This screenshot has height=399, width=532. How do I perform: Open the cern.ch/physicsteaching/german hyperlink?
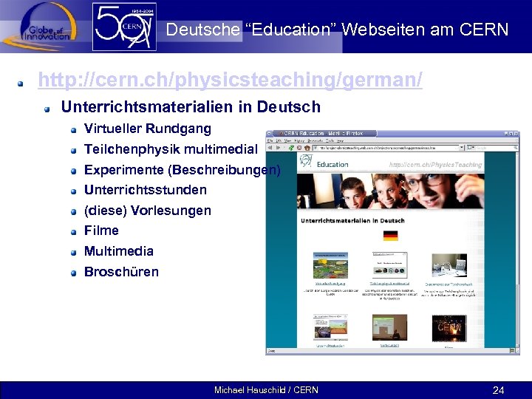(230, 80)
